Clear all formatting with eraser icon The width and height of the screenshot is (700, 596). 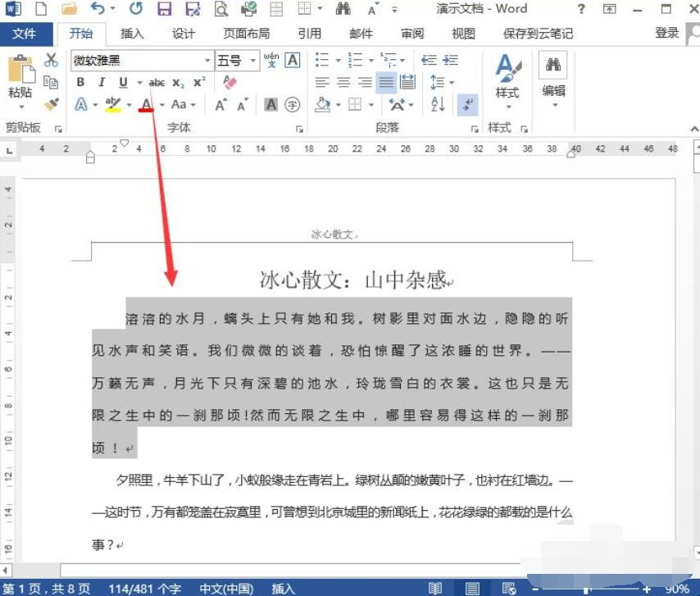[x=230, y=82]
